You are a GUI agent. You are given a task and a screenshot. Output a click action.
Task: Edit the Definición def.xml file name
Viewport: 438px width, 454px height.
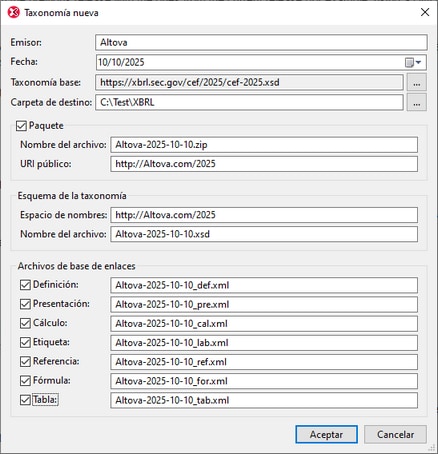pos(264,285)
